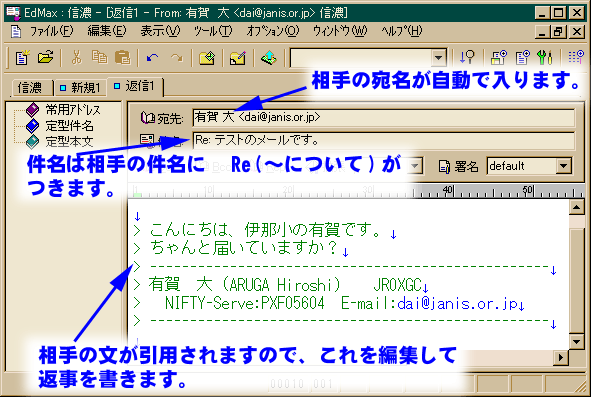Click quoted line こんにちは、伊那小の有賀です。
Viewport: 591px width, 397px height.
point(265,230)
